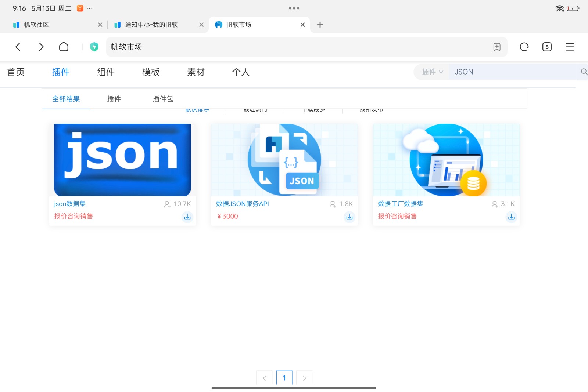
Task: Click 报价咨询销售 under 数据工厂数据集
Action: coord(397,216)
